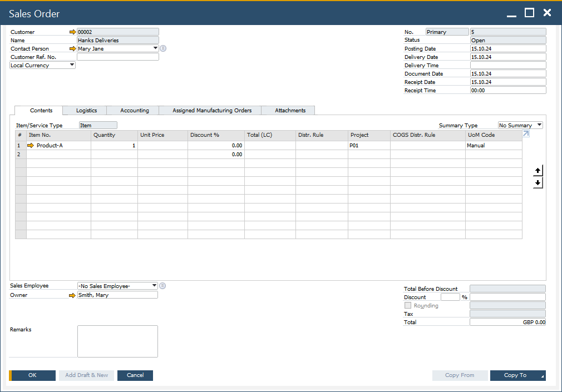Open the Accounting tab
The image size is (562, 392).
click(133, 110)
